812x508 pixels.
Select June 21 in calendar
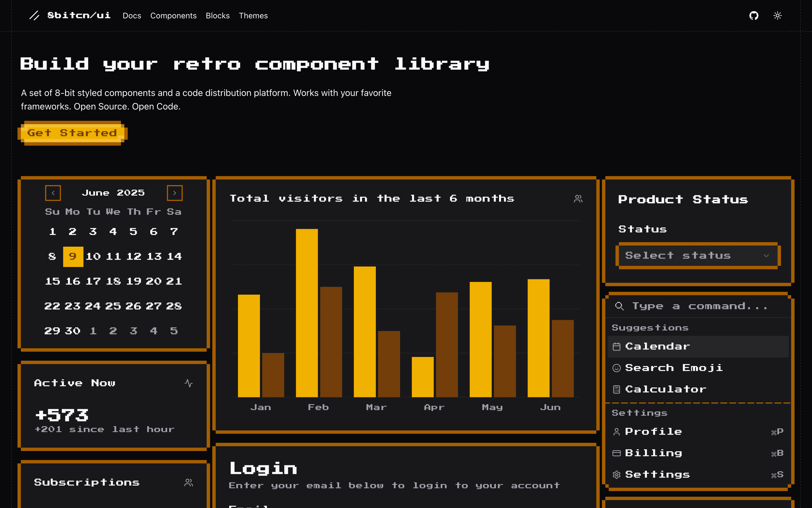point(174,282)
